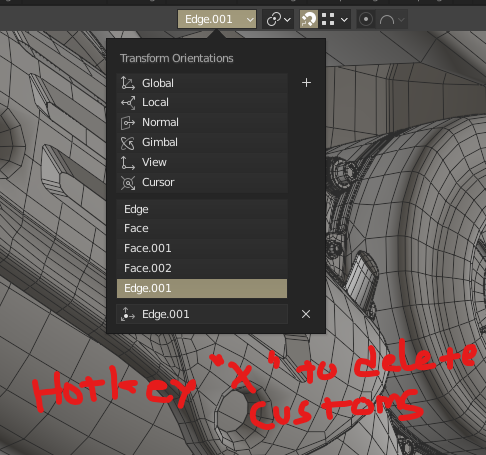Edit the Edge.001 orientation name field
Viewport: 486px width, 455px height.
[202, 314]
